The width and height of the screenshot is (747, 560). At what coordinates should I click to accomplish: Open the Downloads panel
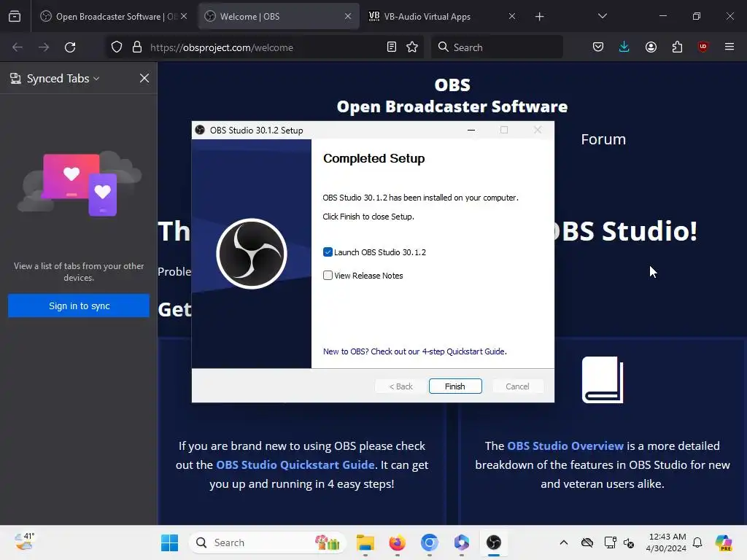click(x=624, y=47)
